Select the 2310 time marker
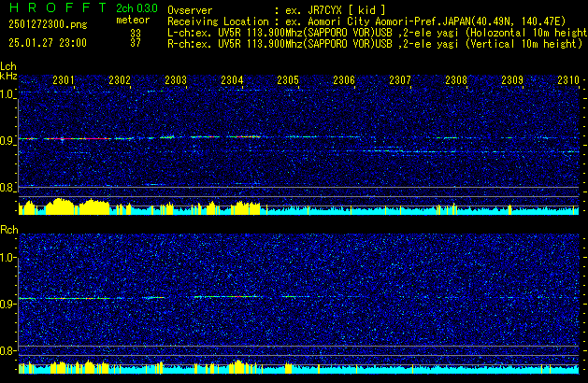588x383 pixels. click(x=568, y=79)
